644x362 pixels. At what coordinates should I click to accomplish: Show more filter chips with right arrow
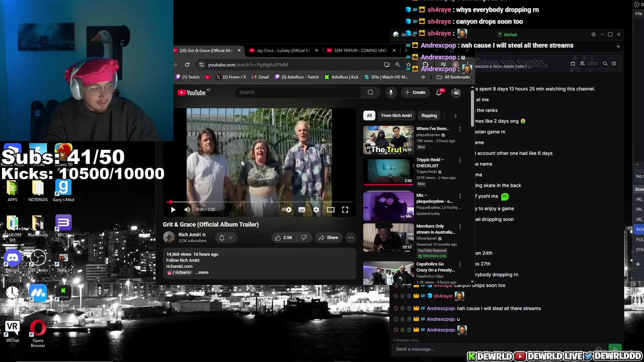pos(455,116)
